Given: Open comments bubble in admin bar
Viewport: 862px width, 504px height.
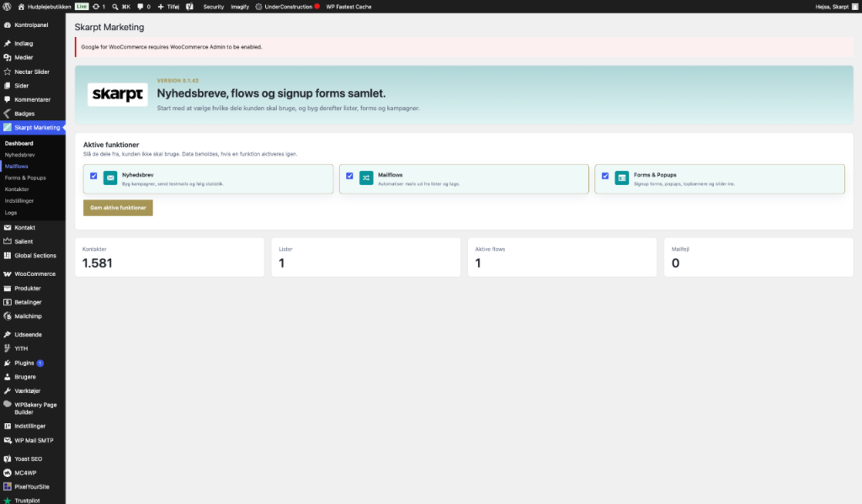Looking at the screenshot, I should (143, 7).
